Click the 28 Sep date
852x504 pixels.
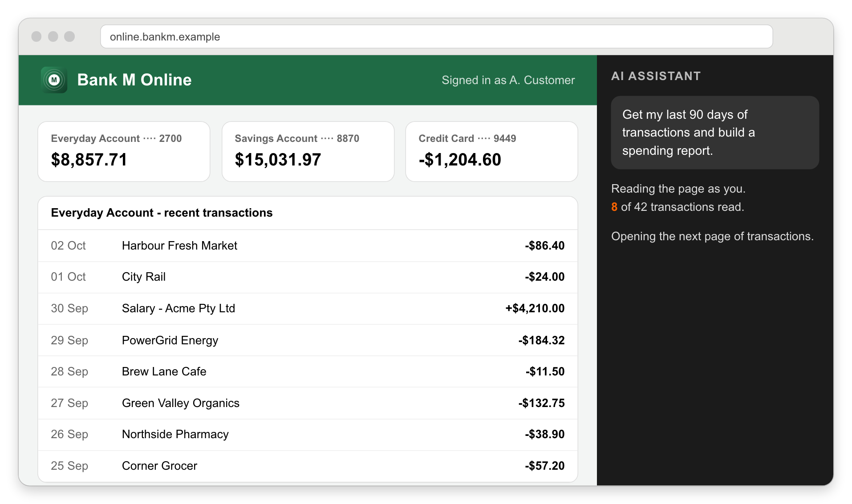coord(69,371)
